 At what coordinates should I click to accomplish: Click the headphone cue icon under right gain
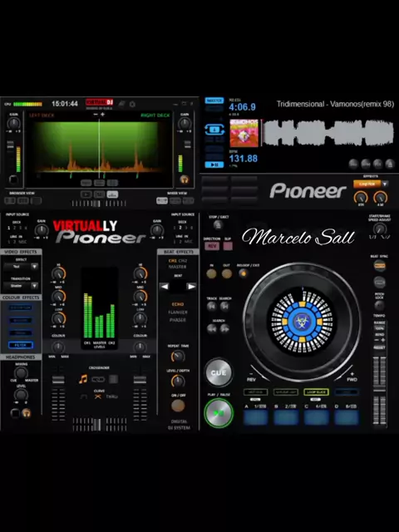point(185,179)
